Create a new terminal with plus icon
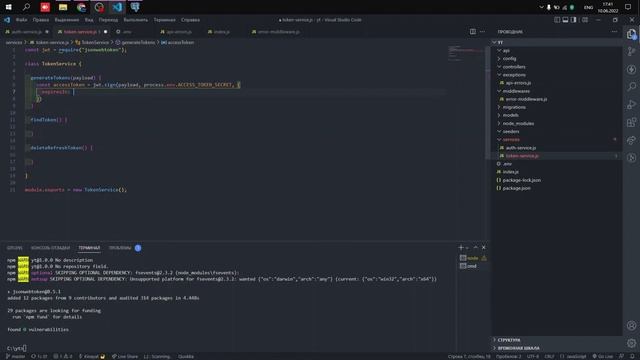640x360 pixels. tap(461, 247)
